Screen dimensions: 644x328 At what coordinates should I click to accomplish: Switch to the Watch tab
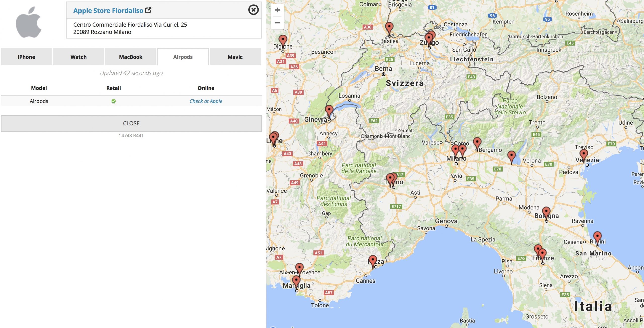point(78,57)
